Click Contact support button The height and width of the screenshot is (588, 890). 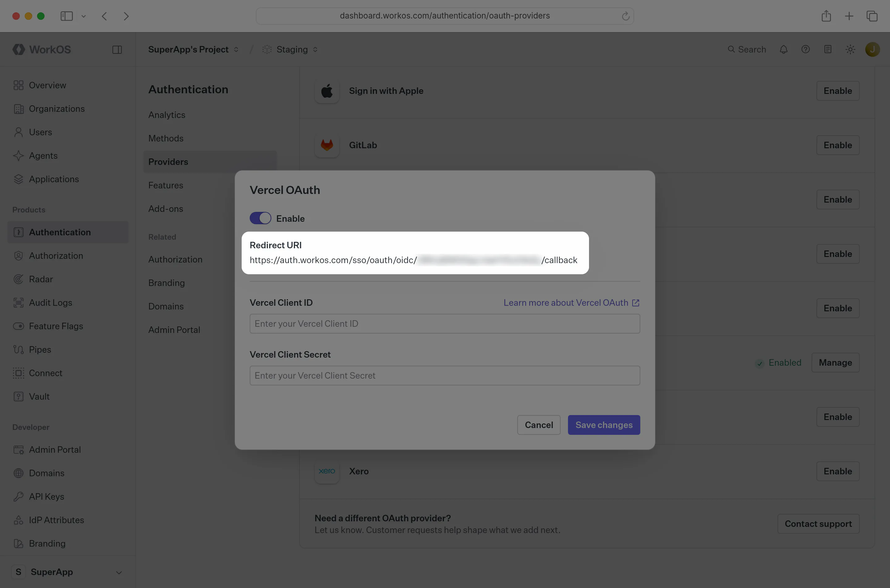tap(818, 524)
